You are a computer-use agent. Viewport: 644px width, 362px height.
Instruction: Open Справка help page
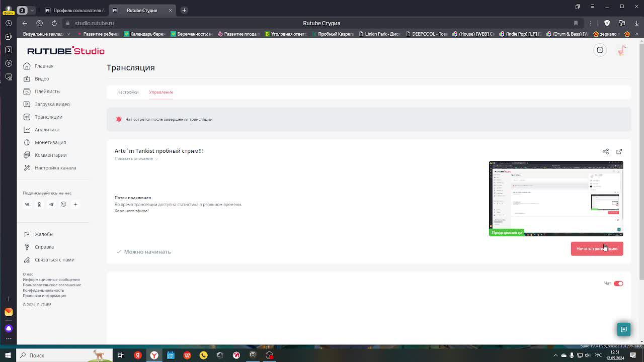click(x=39, y=247)
